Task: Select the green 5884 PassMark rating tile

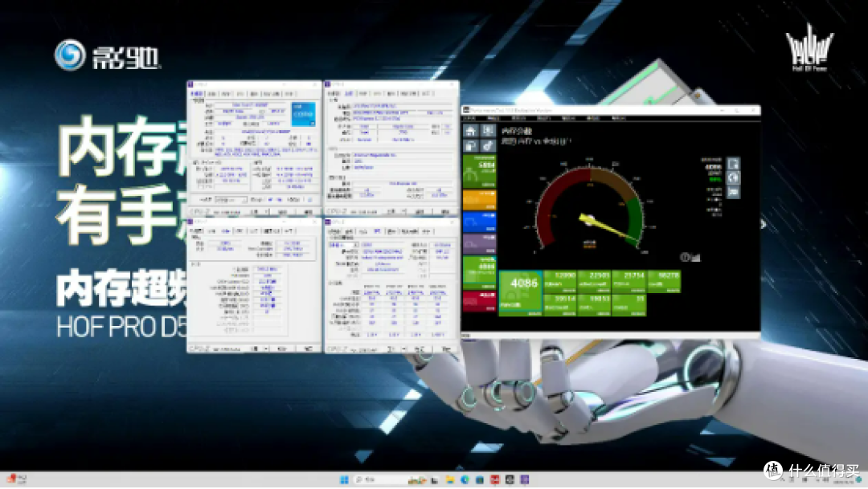Action: coord(479,172)
